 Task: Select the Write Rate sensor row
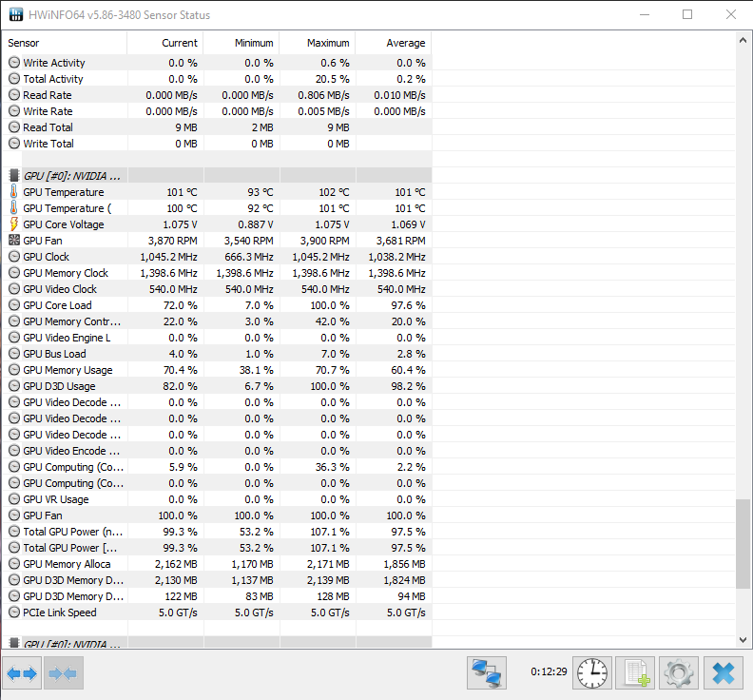[217, 111]
